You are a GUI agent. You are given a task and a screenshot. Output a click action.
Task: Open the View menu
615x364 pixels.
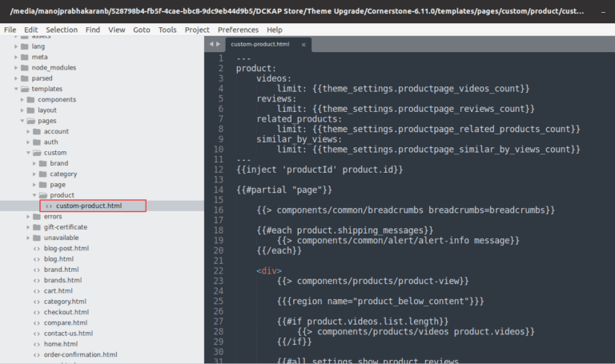pyautogui.click(x=116, y=30)
